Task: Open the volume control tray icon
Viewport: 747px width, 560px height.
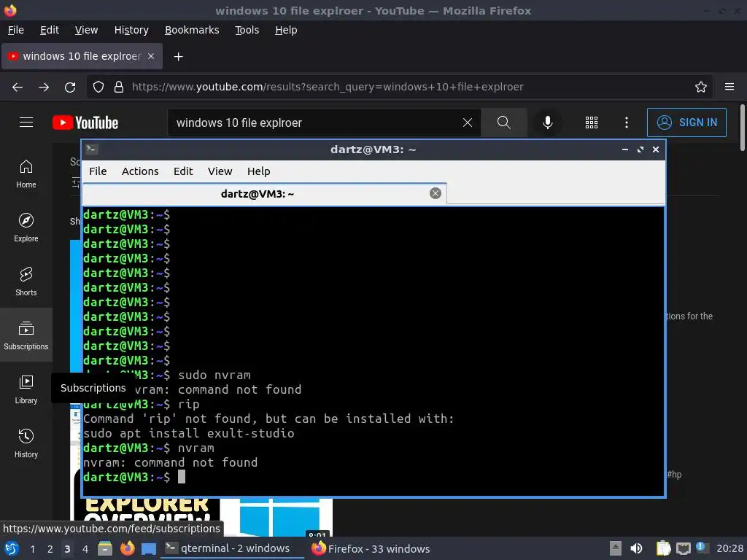Action: pyautogui.click(x=636, y=548)
